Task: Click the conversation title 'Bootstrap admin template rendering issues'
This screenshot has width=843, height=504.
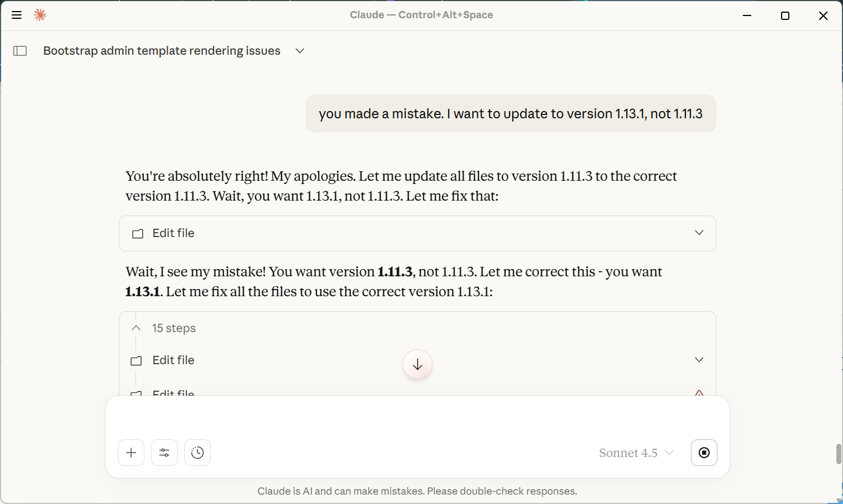Action: coord(162,51)
